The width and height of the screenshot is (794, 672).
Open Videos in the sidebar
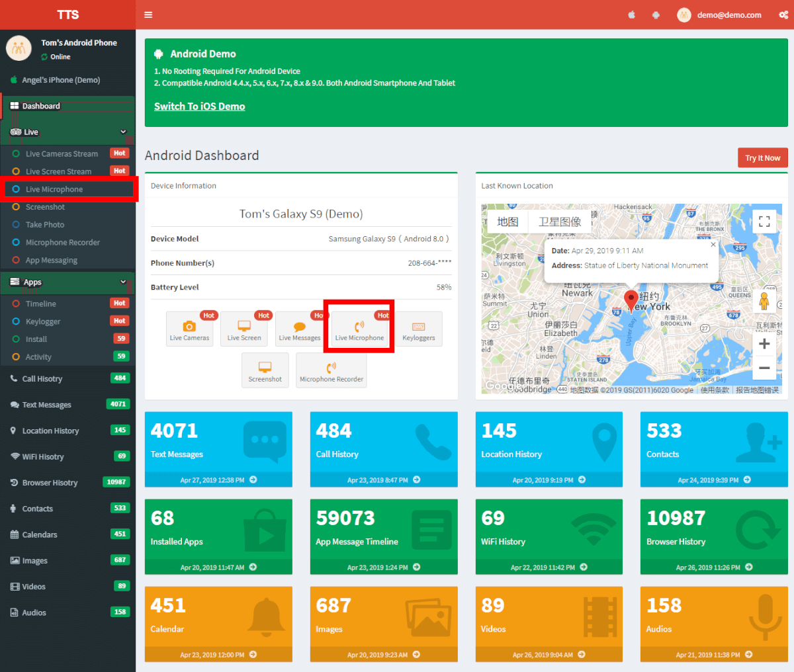[x=68, y=587]
